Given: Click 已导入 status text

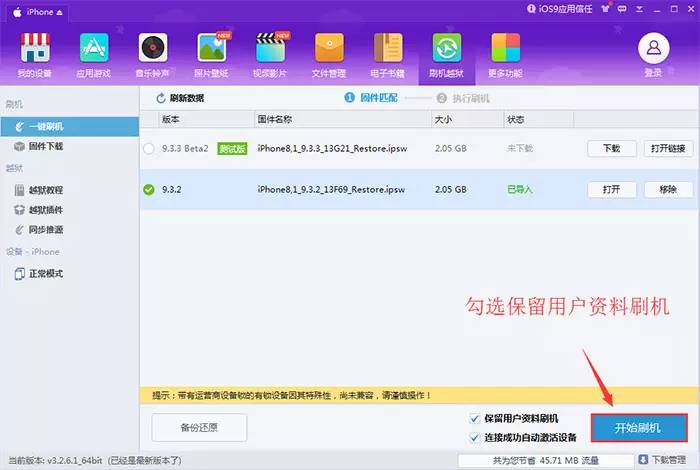Looking at the screenshot, I should click(x=520, y=190).
